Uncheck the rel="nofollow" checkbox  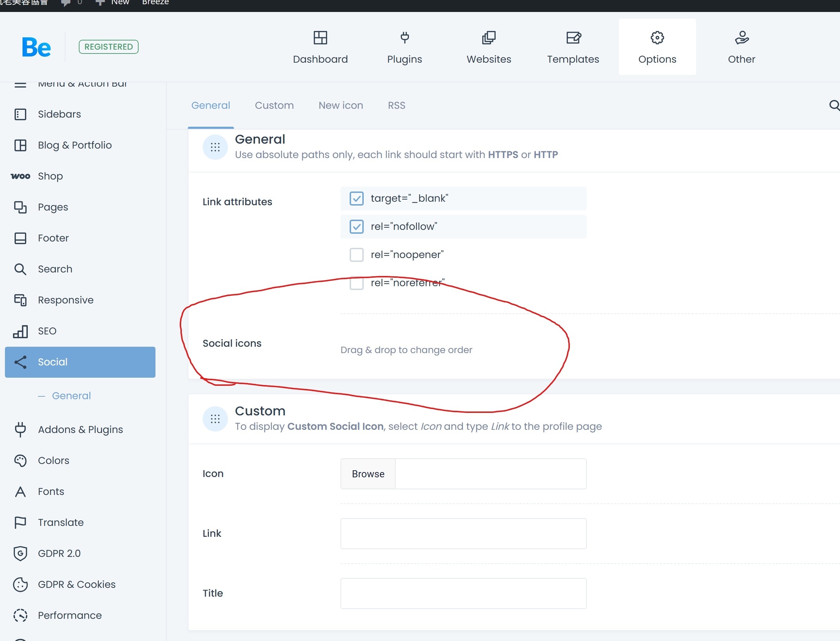tap(357, 227)
